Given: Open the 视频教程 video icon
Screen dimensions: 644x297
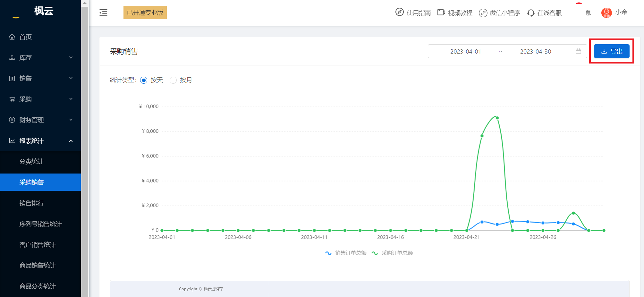Looking at the screenshot, I should coord(441,12).
